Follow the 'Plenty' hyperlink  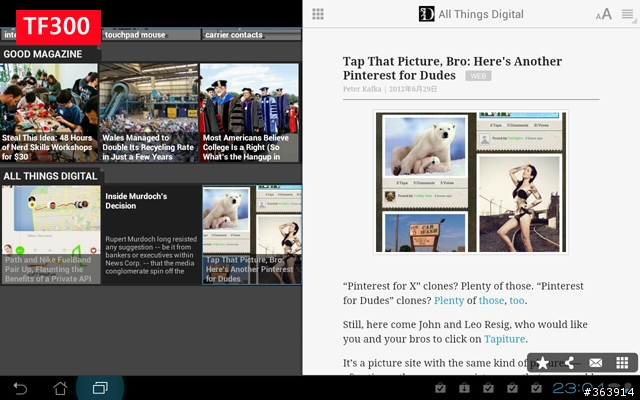(x=449, y=300)
